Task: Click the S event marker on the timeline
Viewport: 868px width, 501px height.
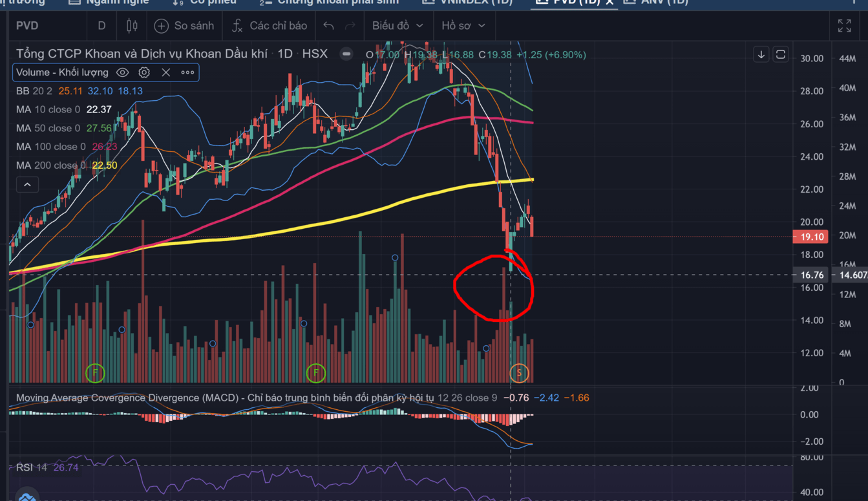Action: coord(519,372)
